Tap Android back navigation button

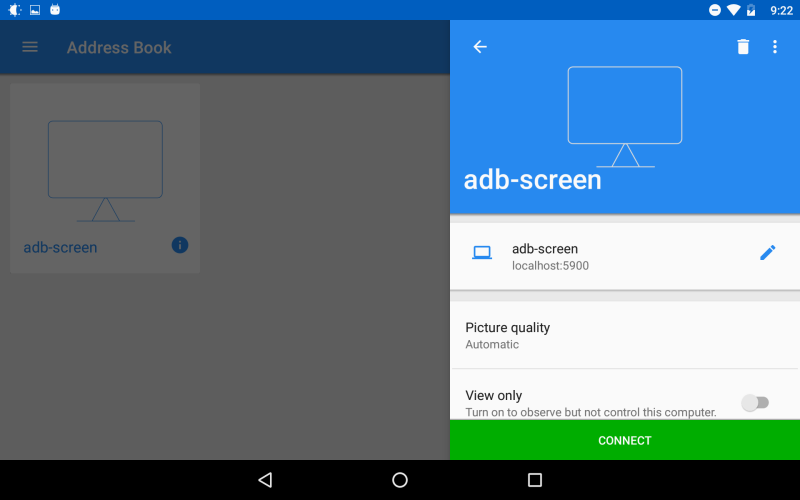265,480
